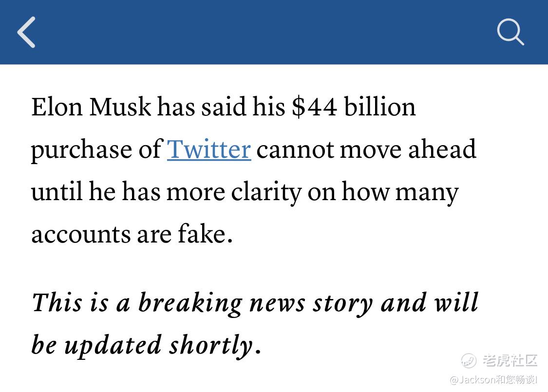Click the blue header bar's empty center
The image size is (548, 392).
pyautogui.click(x=265, y=32)
